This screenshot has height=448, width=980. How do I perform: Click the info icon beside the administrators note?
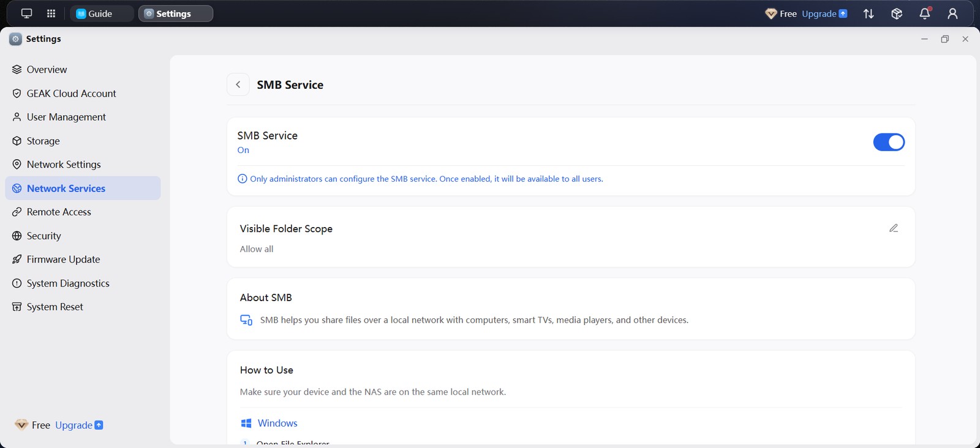click(x=242, y=179)
